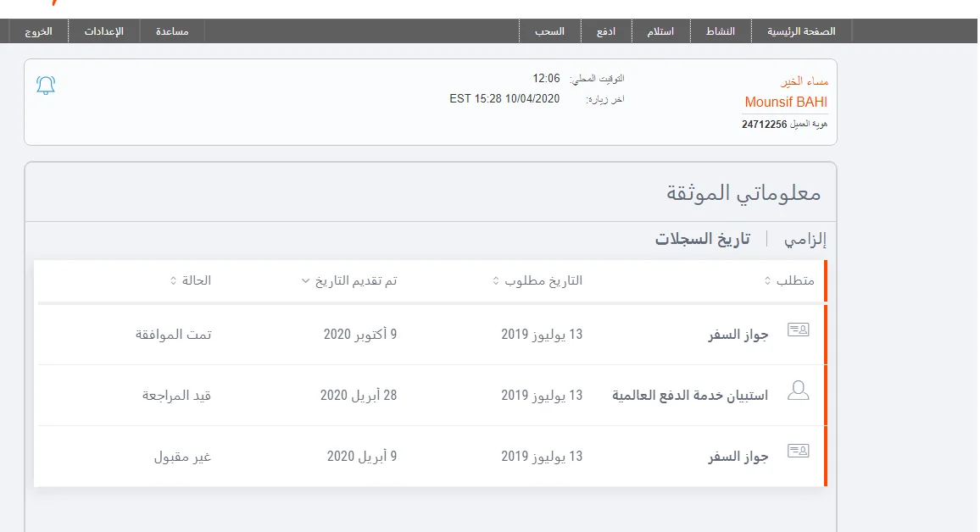Click the ID card icon of the غير مقبول passport row
980x532 pixels.
[798, 452]
